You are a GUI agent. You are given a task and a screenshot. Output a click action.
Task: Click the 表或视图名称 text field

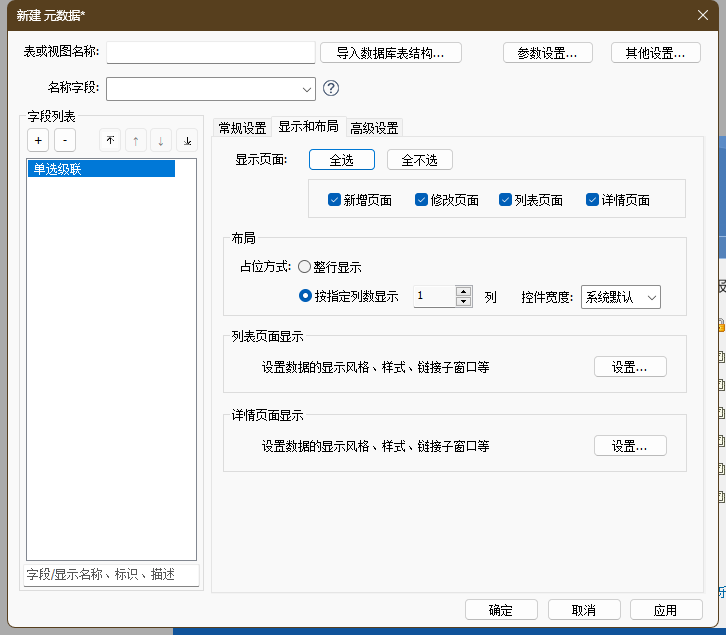click(211, 53)
